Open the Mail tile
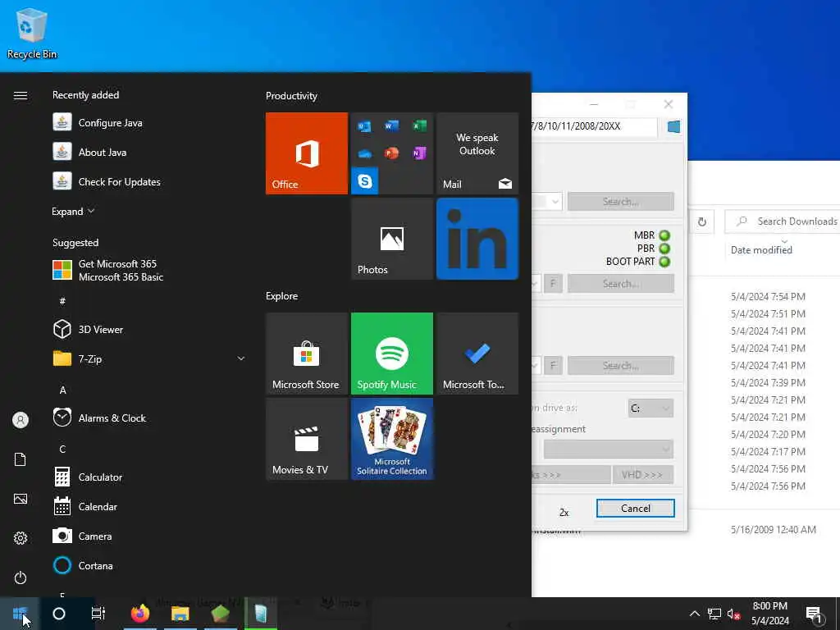Screen dimensions: 840x630 477,153
